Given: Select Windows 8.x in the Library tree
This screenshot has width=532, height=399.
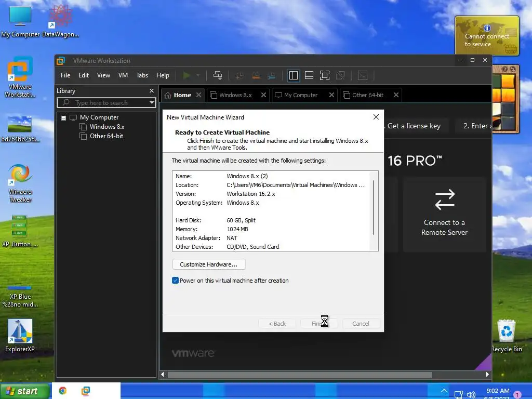Looking at the screenshot, I should (x=107, y=127).
